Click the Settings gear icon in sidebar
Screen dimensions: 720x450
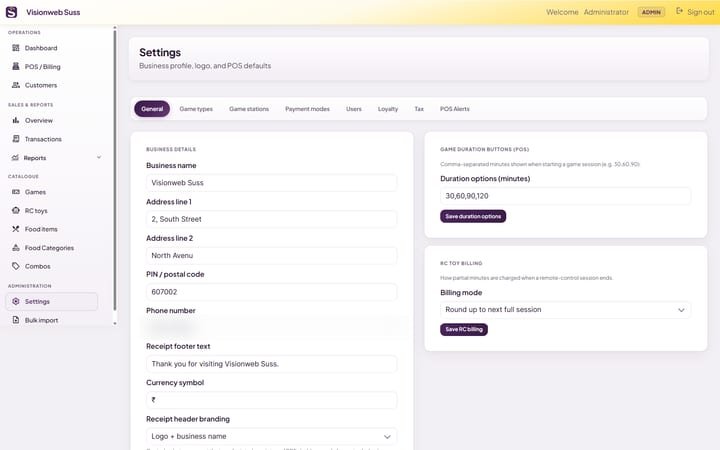point(16,301)
